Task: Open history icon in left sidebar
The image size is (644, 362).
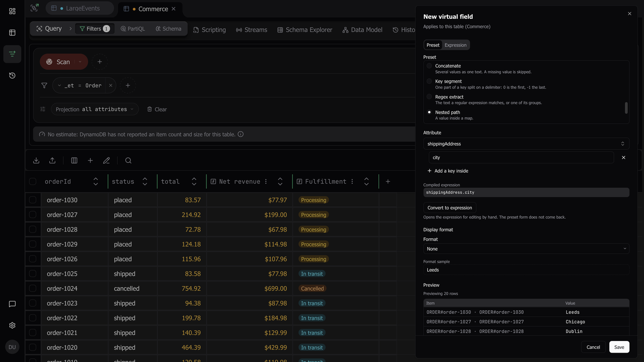Action: pos(12,75)
